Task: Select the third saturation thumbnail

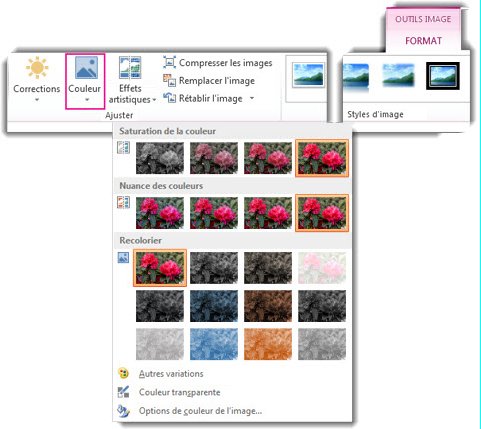Action: [268, 158]
